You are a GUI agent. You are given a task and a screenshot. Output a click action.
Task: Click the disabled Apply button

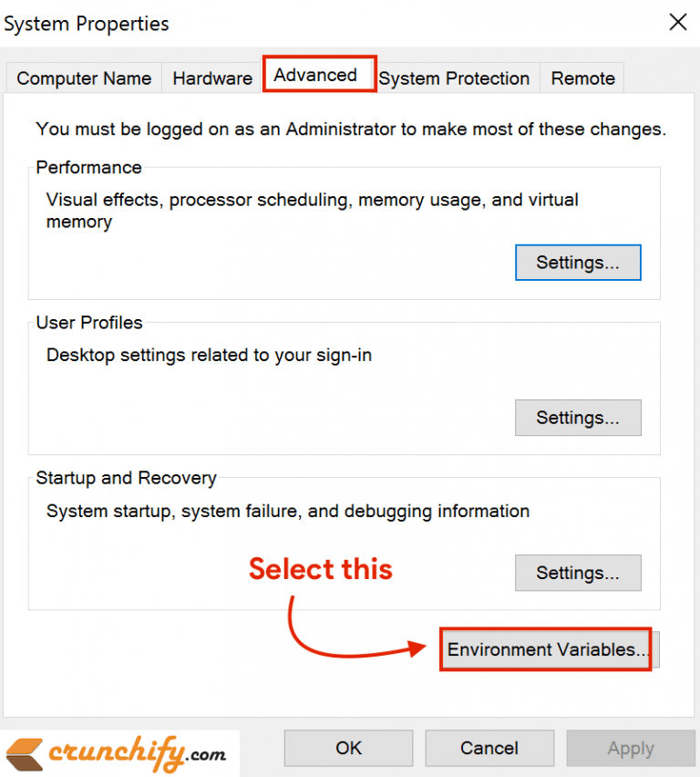click(631, 748)
